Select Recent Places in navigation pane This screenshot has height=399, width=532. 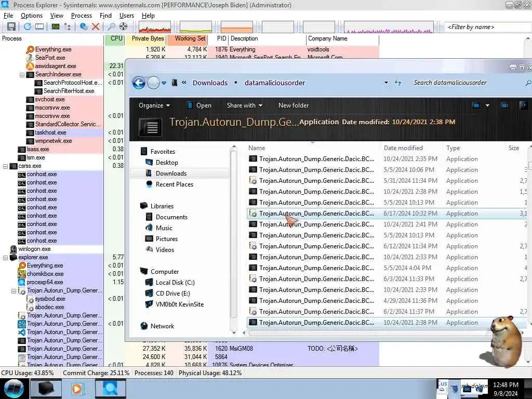tap(175, 184)
